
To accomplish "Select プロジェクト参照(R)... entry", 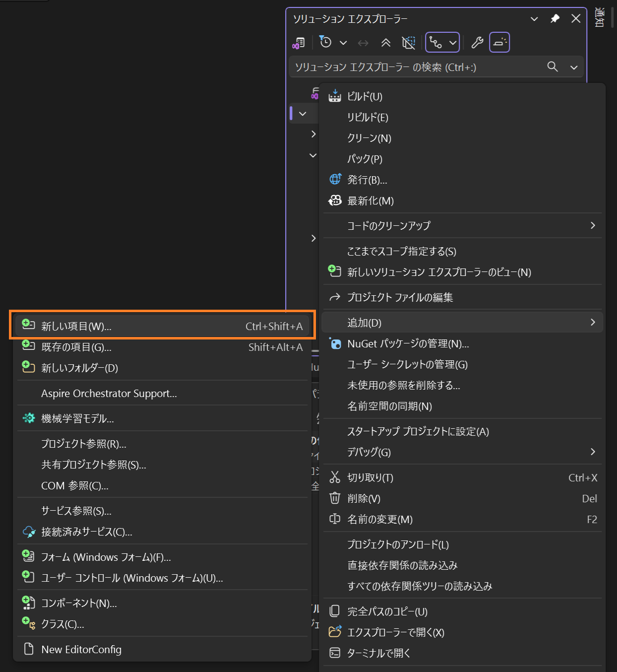I will [162, 444].
